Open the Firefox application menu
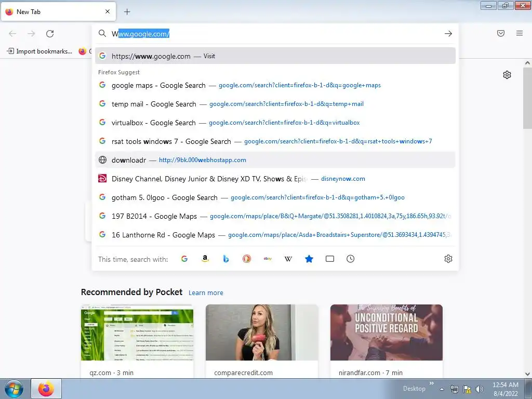The image size is (532, 399). pyautogui.click(x=520, y=33)
